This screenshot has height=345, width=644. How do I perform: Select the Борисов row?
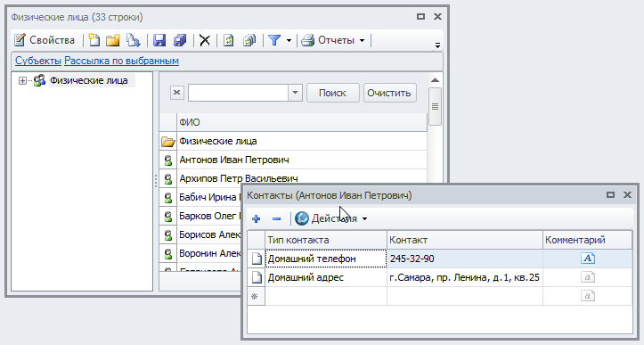(208, 234)
